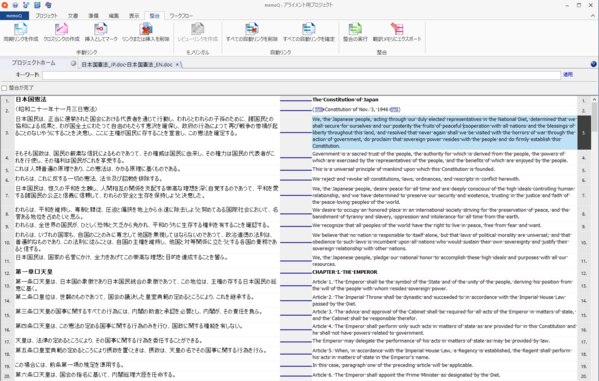Screen dimensions: 599x381
Task: Click the blue help globe icon at right
Action: coord(593,64)
